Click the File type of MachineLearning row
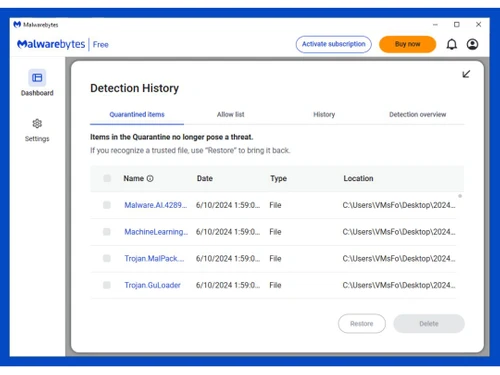This screenshot has height=375, width=500. [x=275, y=232]
